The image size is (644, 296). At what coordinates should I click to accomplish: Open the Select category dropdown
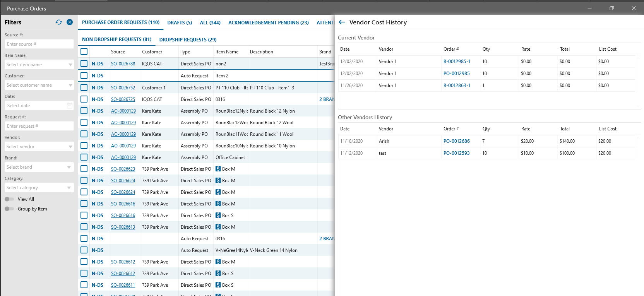point(69,188)
